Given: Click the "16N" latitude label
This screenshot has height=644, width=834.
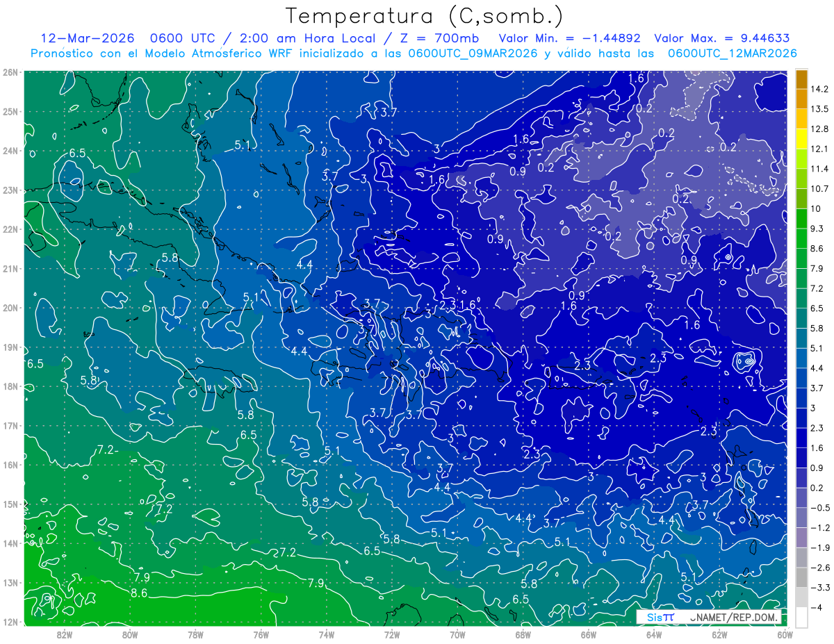Looking at the screenshot, I should 10,465.
